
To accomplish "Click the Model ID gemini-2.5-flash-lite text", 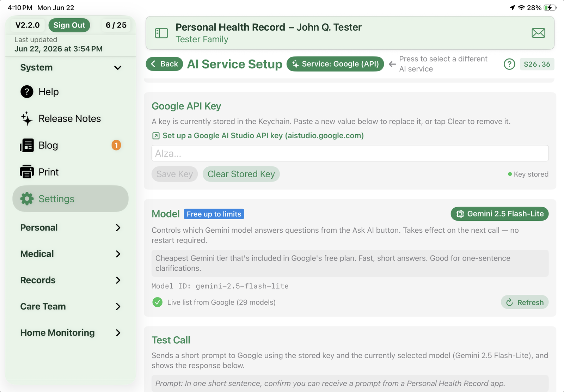I will click(x=220, y=286).
